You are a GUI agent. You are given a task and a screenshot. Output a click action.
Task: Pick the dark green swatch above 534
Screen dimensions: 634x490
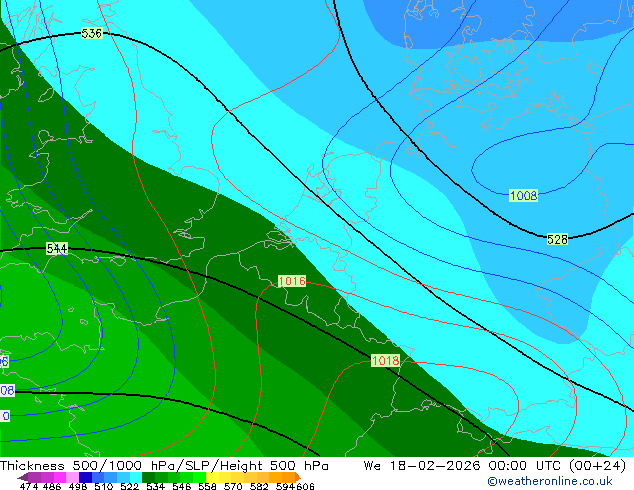[x=148, y=477]
